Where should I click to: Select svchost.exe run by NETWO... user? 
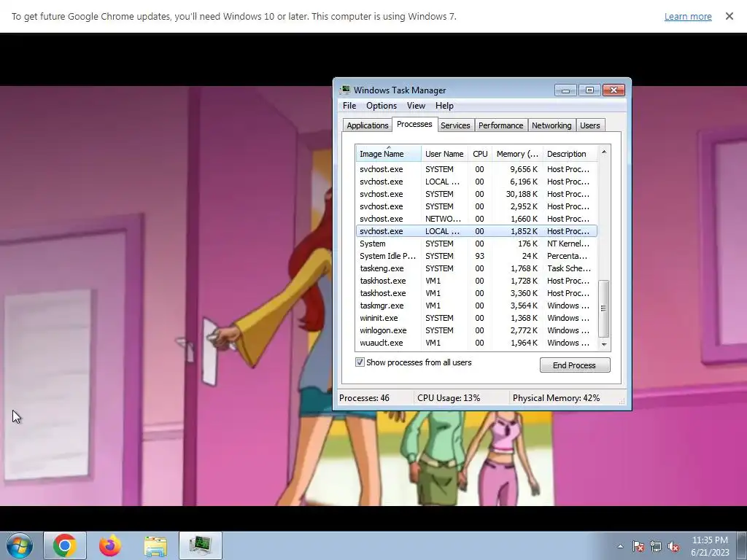pyautogui.click(x=476, y=219)
